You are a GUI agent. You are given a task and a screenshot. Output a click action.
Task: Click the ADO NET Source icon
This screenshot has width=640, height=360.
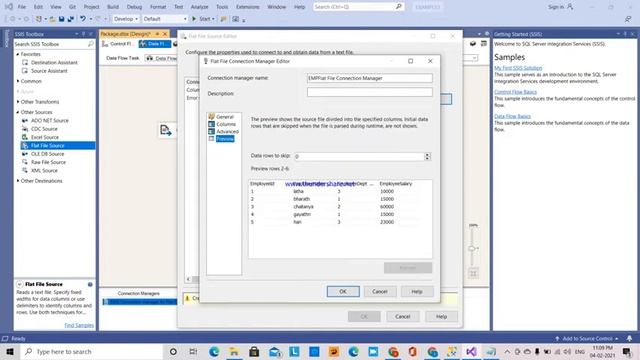click(x=25, y=120)
